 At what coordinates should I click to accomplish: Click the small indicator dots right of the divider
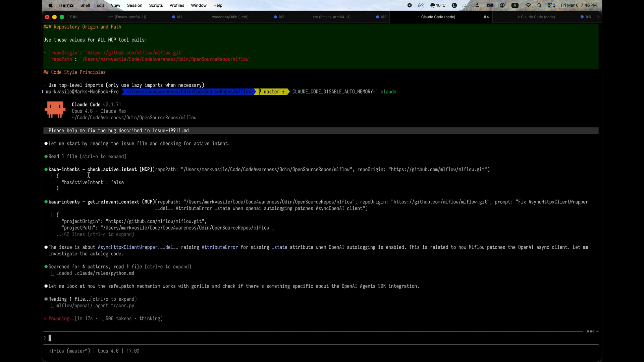pyautogui.click(x=591, y=331)
